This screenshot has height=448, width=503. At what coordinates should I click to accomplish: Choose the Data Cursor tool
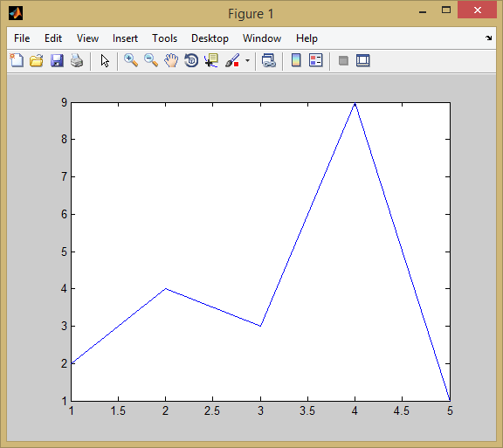tap(211, 60)
